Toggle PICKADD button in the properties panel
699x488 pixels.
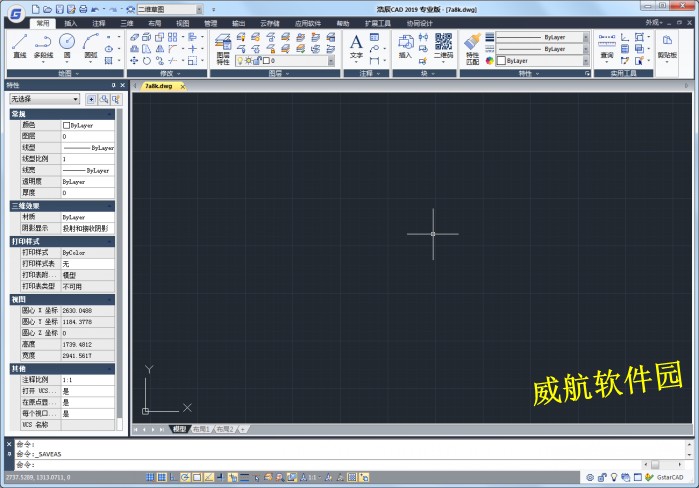(x=92, y=100)
